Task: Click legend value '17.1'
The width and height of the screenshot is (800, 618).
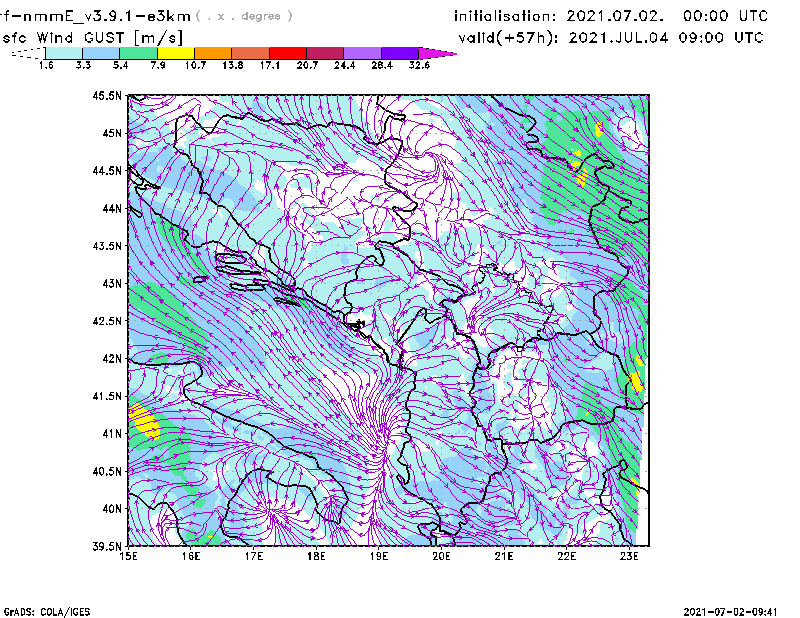Action: (x=270, y=65)
